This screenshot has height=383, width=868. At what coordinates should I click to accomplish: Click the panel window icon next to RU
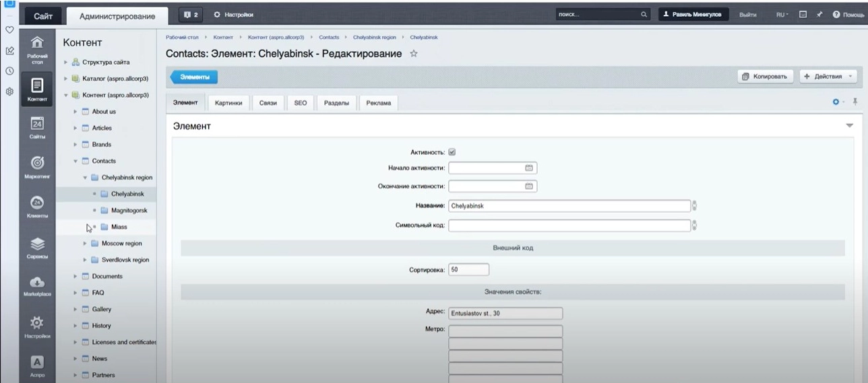click(803, 14)
